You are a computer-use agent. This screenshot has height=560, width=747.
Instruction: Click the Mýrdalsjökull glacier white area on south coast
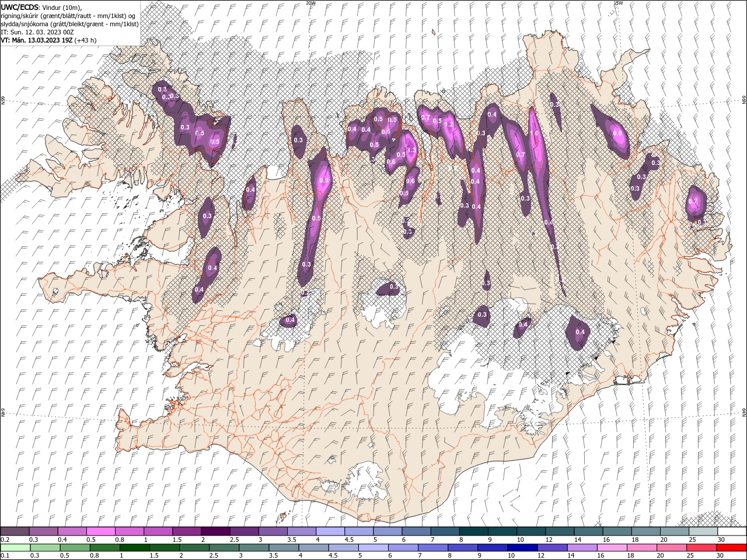[x=366, y=480]
